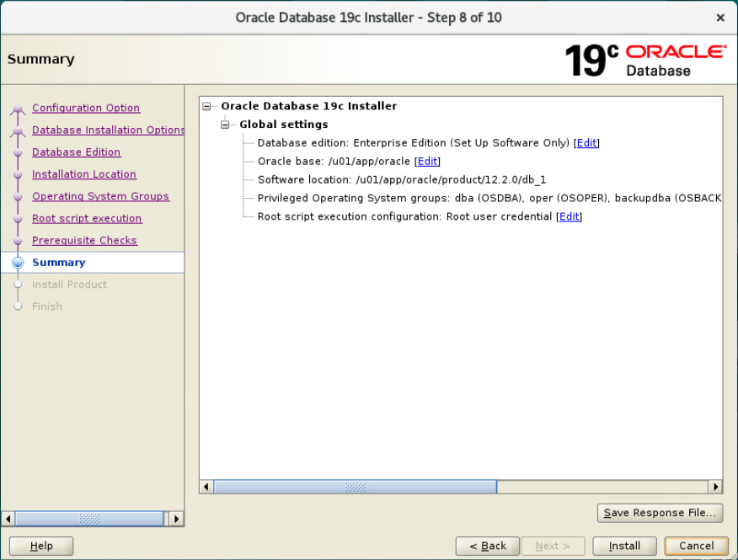738x560 pixels.
Task: Edit the Database edition setting
Action: pos(586,143)
